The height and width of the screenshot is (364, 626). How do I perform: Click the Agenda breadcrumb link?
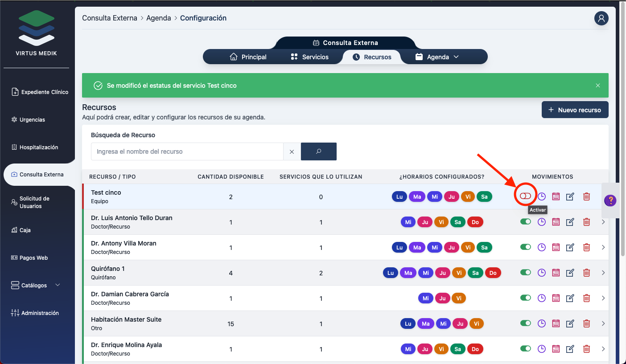[158, 18]
